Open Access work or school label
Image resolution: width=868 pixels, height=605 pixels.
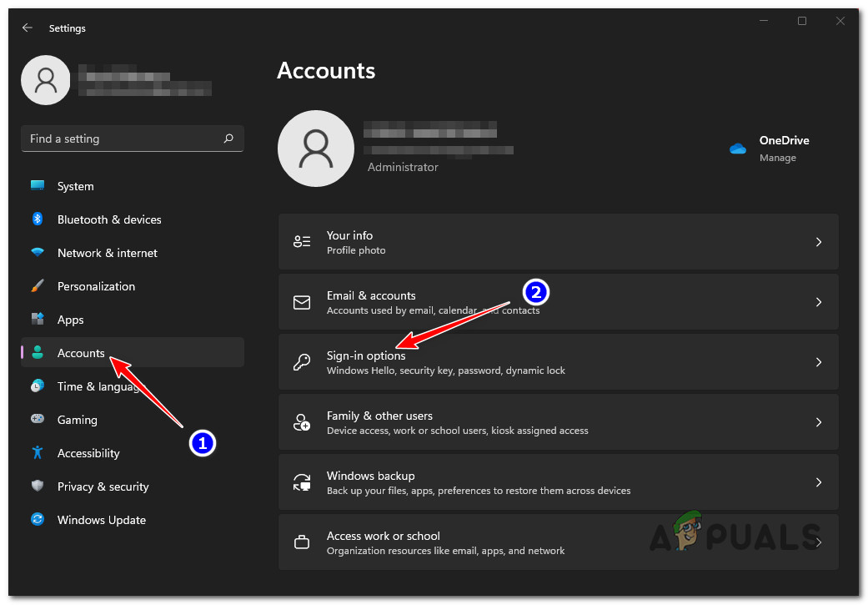tap(383, 536)
